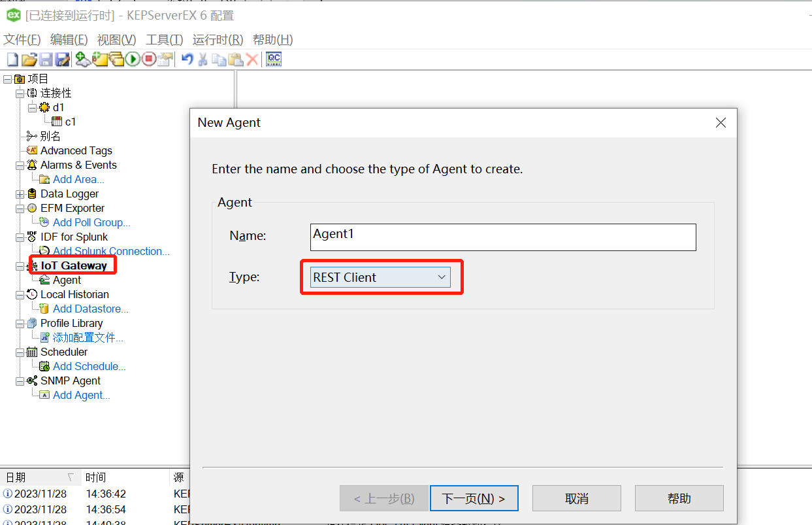Click the green Start/Play toolbar icon
Image resolution: width=812 pixels, height=525 pixels.
(133, 59)
